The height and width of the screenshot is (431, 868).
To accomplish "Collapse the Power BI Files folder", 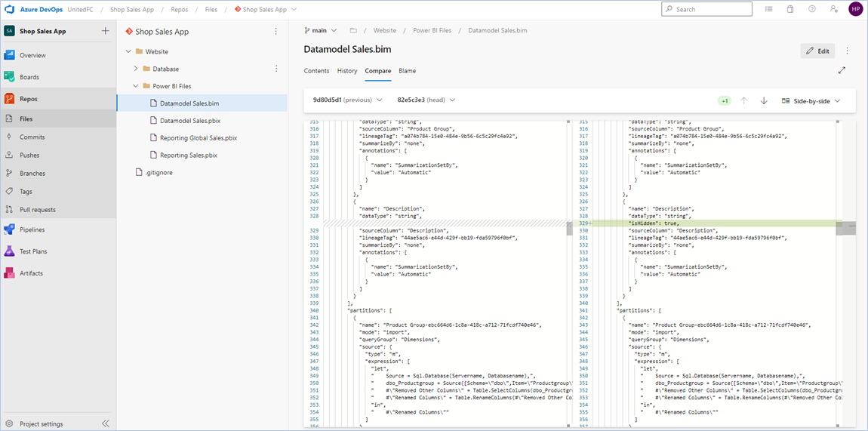I will [x=136, y=86].
